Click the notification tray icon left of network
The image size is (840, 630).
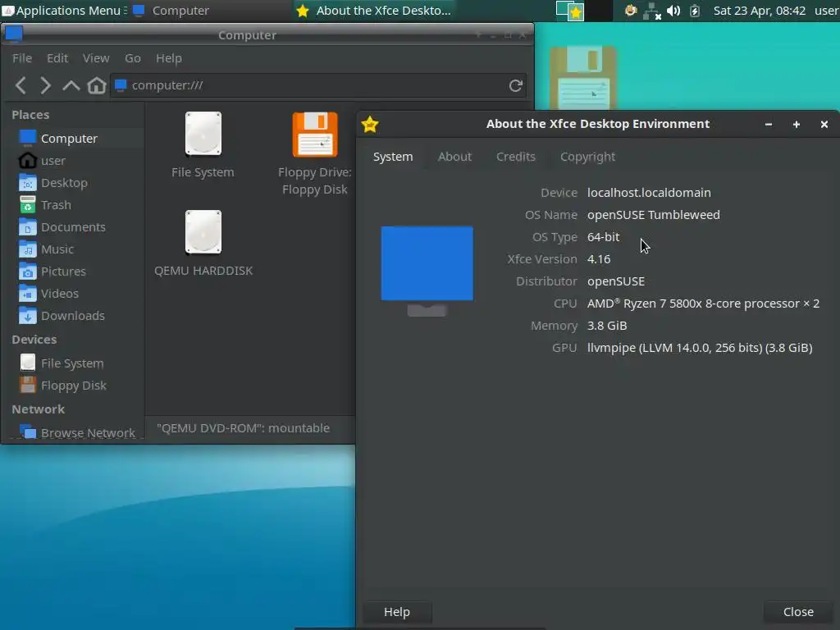(631, 10)
